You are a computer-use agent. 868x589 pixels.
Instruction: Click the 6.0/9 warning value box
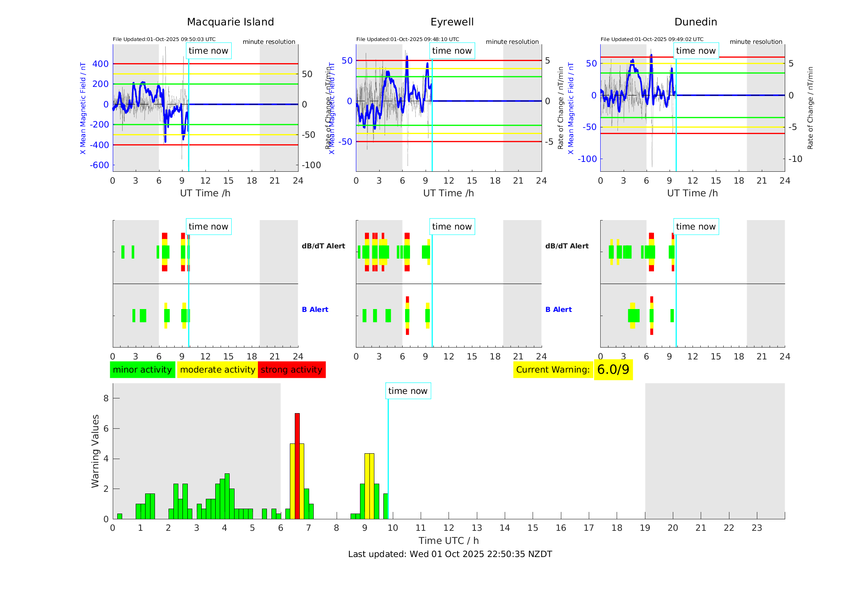tap(613, 370)
